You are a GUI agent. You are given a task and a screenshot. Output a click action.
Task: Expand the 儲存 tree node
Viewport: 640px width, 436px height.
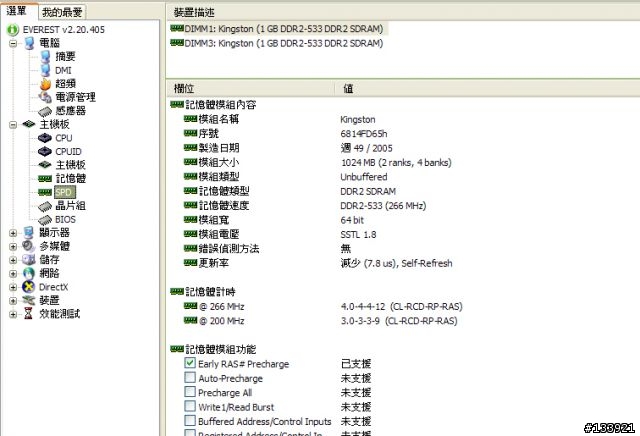[x=13, y=260]
